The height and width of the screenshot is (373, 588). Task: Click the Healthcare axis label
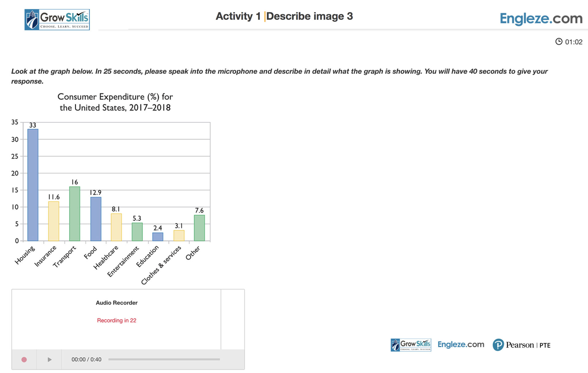(106, 257)
